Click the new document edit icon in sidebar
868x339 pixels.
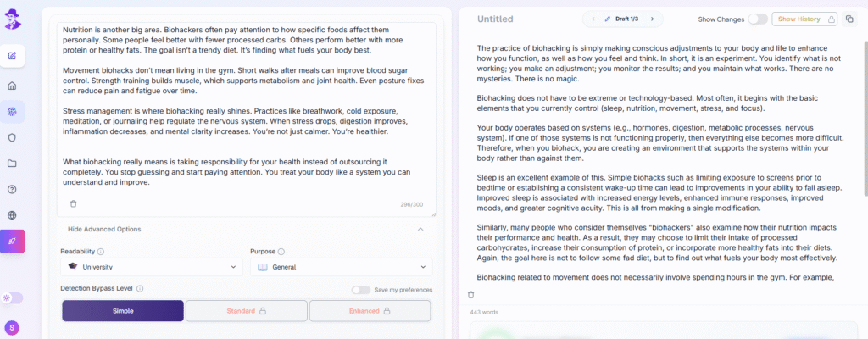(x=13, y=56)
